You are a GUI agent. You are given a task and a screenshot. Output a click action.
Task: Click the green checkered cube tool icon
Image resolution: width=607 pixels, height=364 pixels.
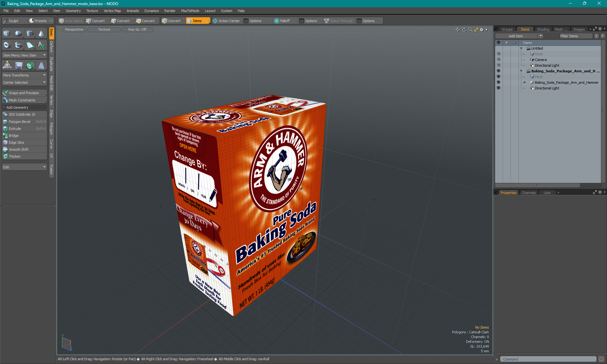pyautogui.click(x=30, y=65)
